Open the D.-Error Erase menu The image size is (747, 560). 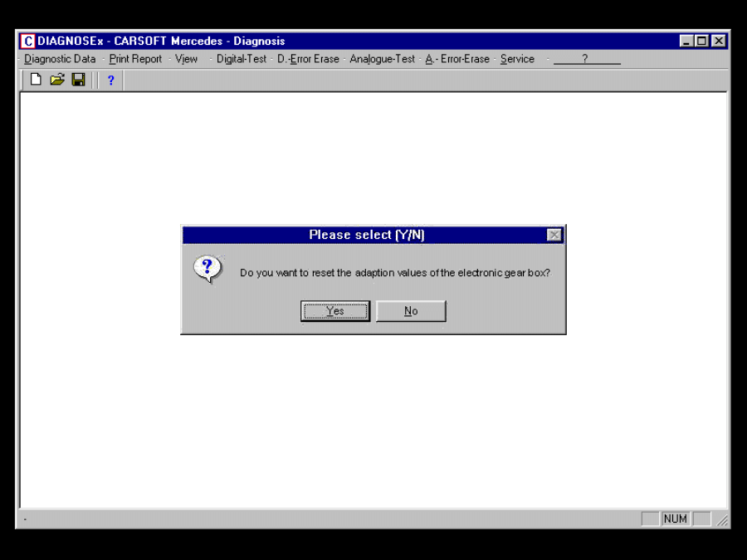click(309, 59)
